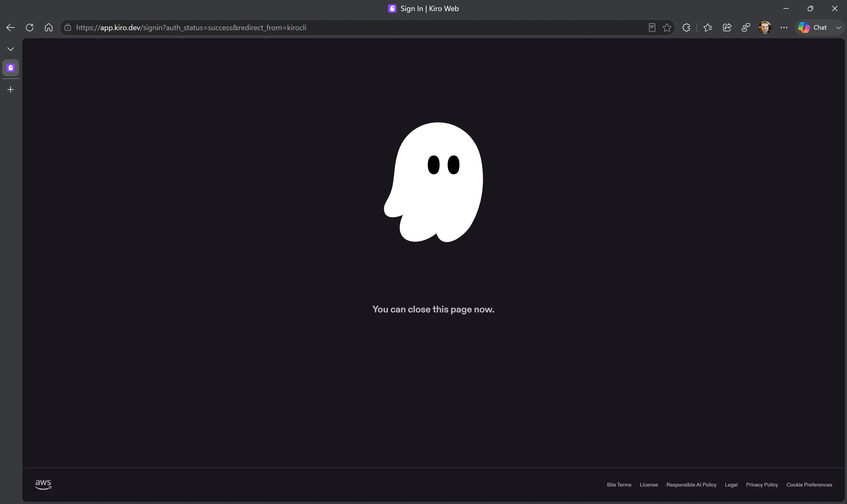
Task: Open the Site Terms link
Action: [x=619, y=485]
